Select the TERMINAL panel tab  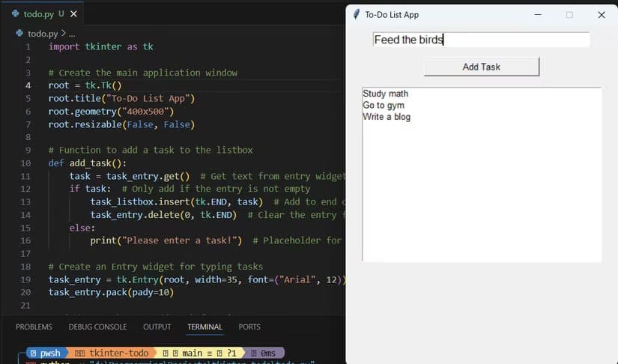tap(205, 327)
